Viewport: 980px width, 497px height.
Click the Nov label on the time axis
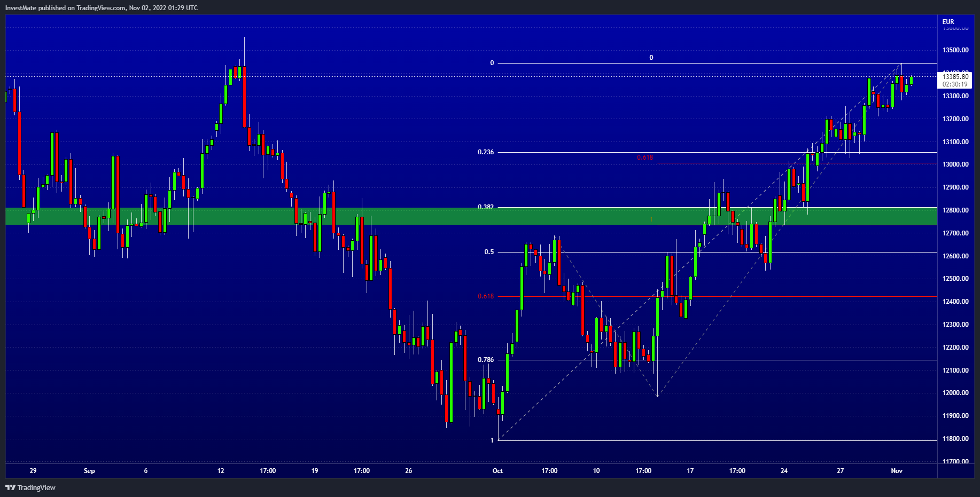[x=897, y=471]
